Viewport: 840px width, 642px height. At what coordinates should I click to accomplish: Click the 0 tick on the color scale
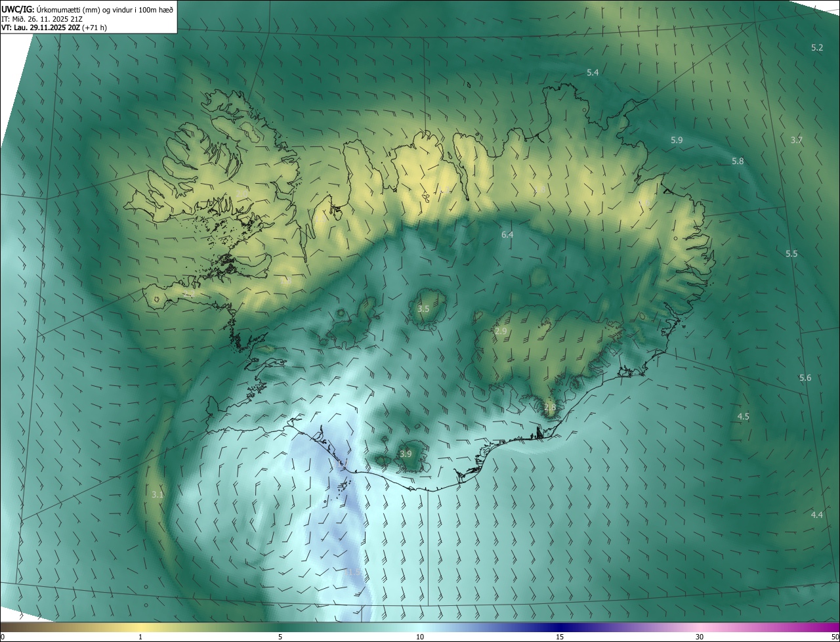(x=3, y=637)
